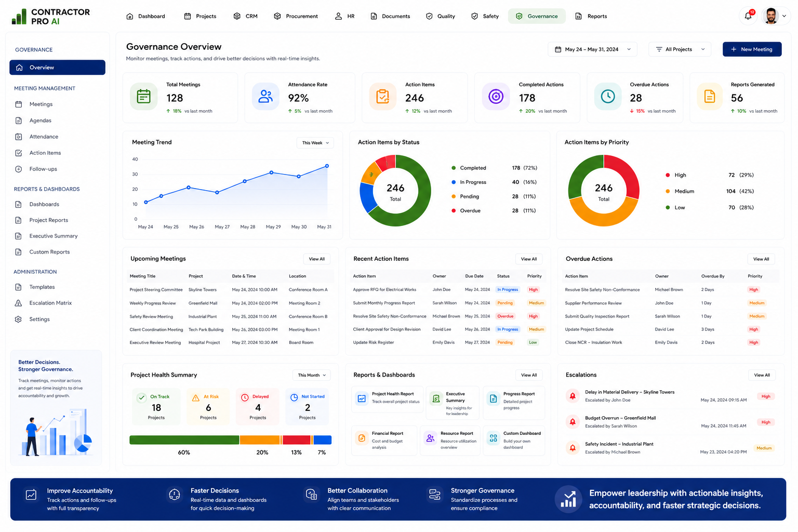Open the notifications bell icon

tap(748, 16)
